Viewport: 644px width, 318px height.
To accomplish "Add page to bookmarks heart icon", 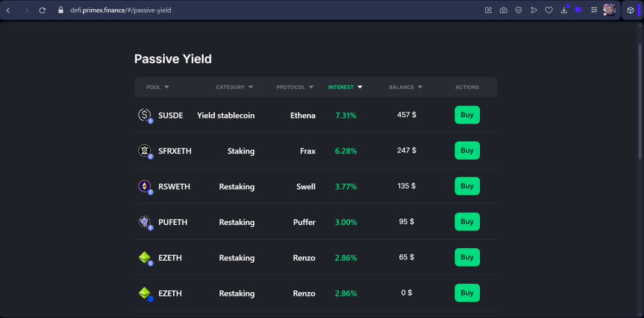I will (548, 10).
